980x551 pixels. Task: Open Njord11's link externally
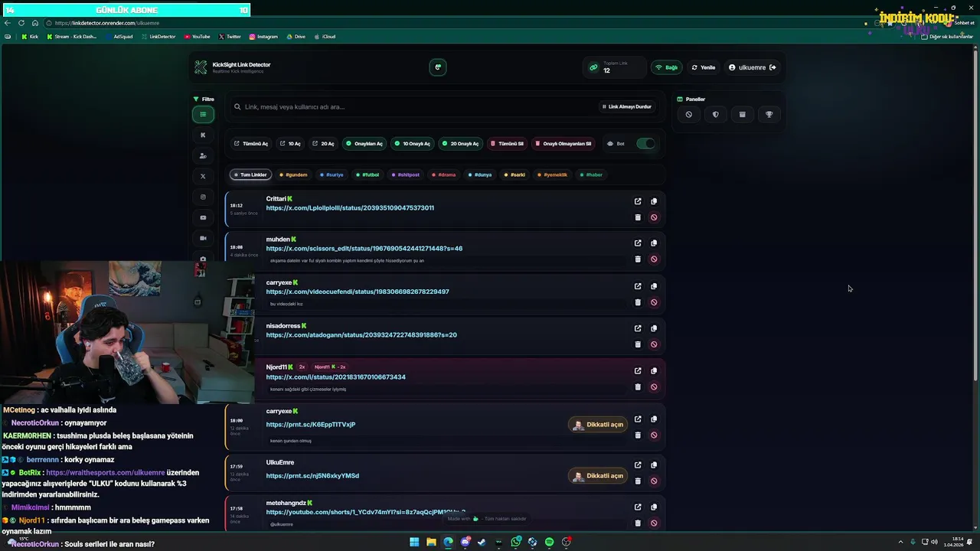pos(638,371)
